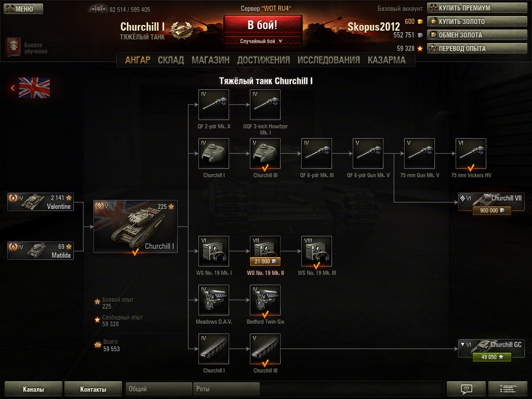Open the chat notifications icon button

point(466,389)
